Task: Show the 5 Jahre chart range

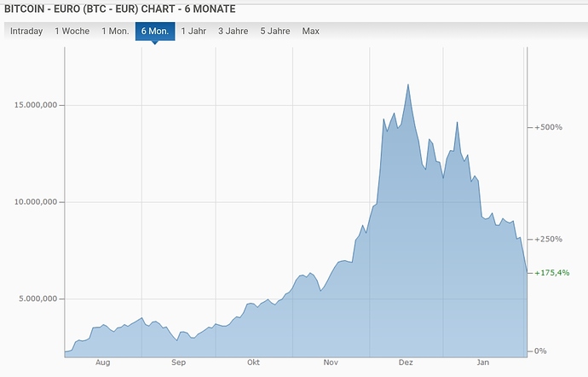Action: 275,32
